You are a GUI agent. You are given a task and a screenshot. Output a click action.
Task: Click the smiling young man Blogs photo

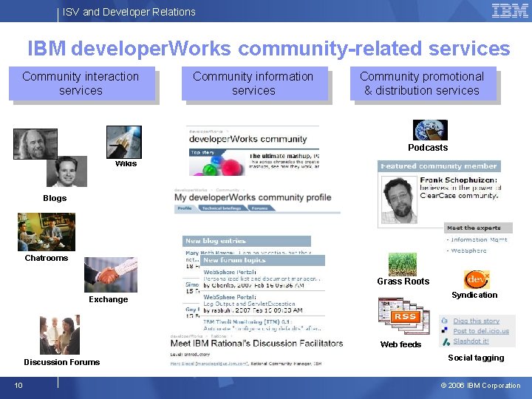point(66,171)
